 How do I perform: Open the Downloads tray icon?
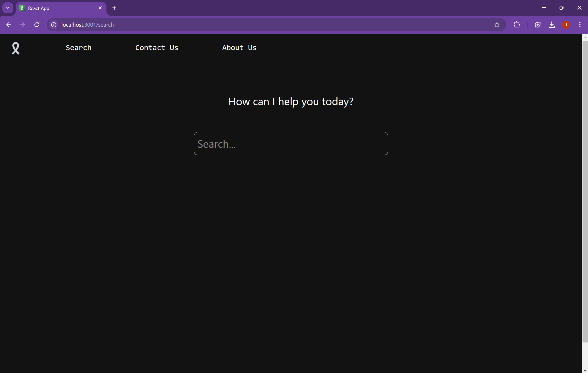click(x=551, y=25)
